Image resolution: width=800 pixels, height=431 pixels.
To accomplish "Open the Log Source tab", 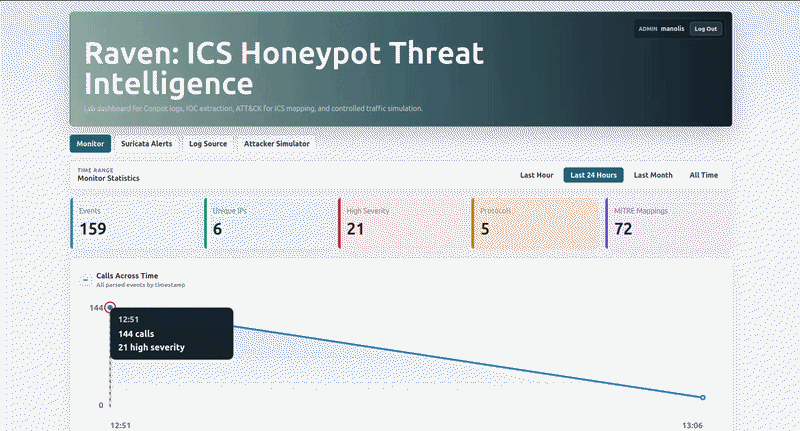I will tap(208, 144).
